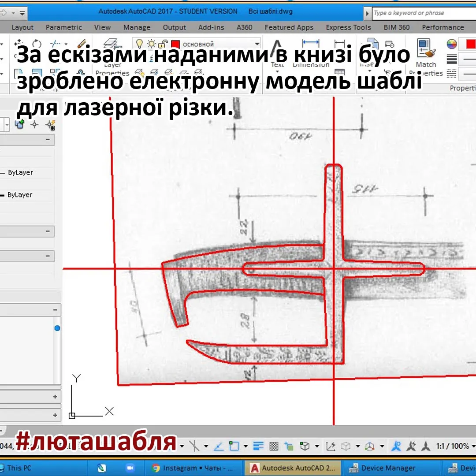Toggle the layer lock padlock icon

point(163,44)
